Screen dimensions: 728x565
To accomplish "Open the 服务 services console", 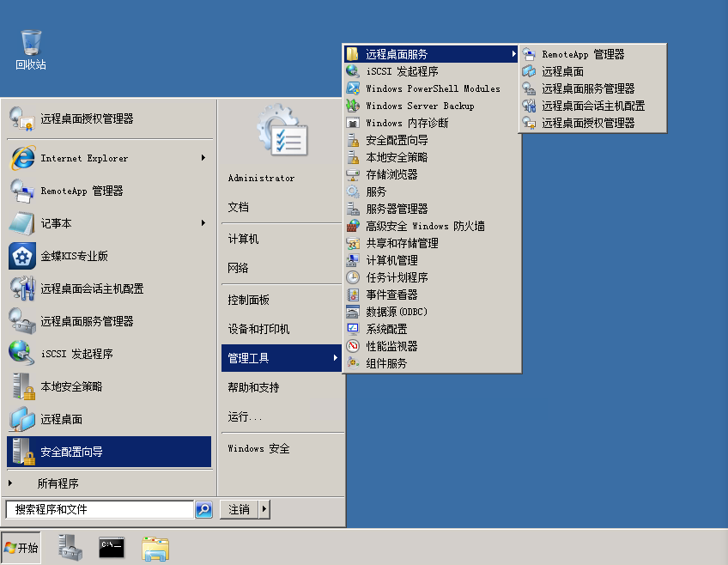I will pos(431,191).
